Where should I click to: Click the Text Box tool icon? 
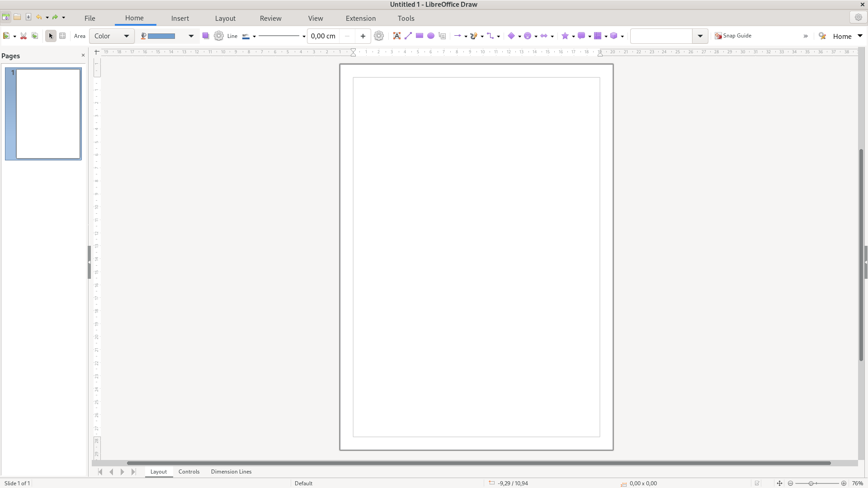coord(396,36)
